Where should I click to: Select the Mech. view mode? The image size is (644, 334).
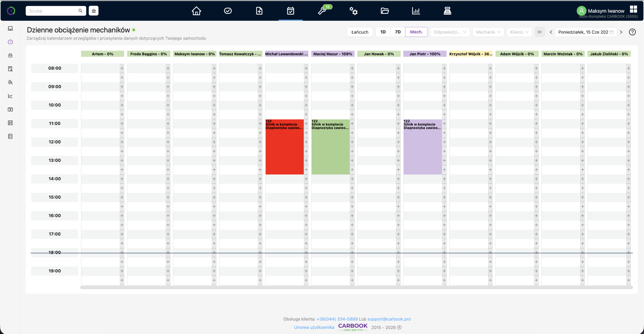pos(416,32)
